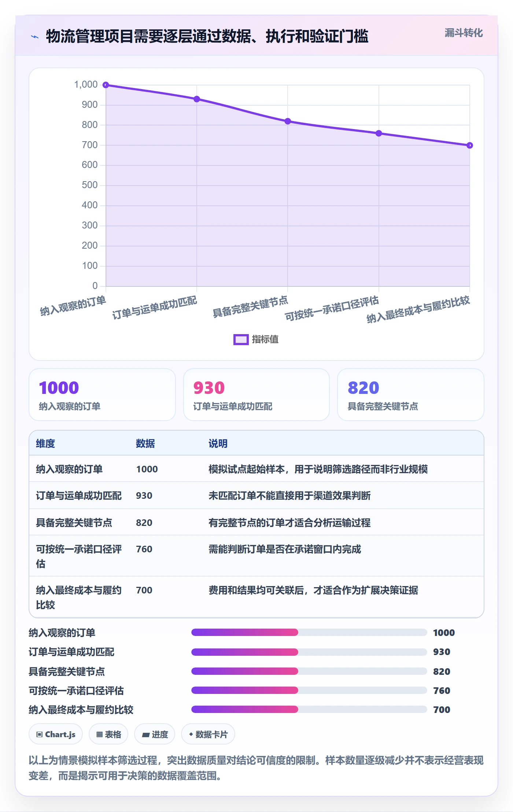Click the 说明 column header

(x=218, y=443)
